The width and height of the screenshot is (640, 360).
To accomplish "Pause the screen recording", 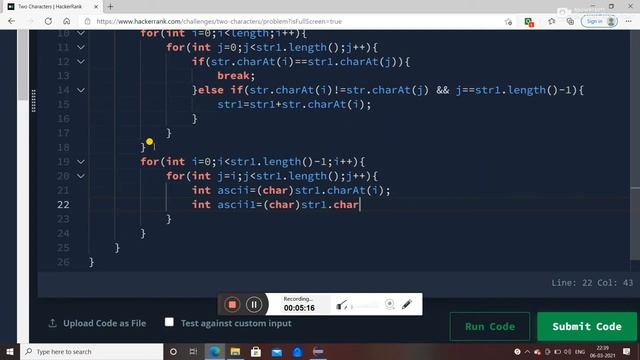I will click(x=254, y=304).
